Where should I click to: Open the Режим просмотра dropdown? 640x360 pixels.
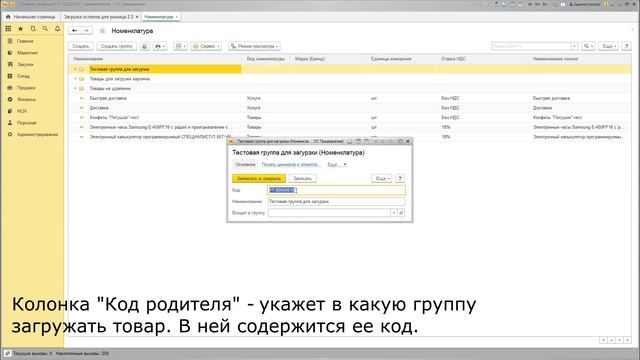[x=254, y=46]
